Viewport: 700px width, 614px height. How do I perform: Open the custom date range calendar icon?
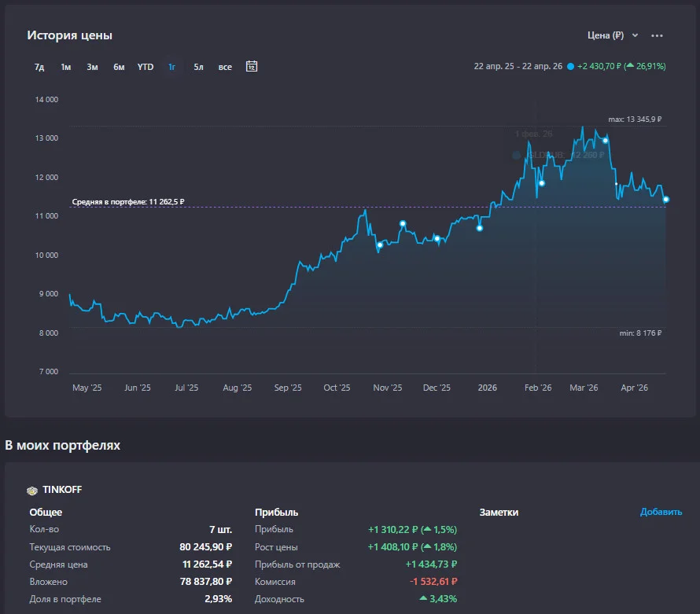pyautogui.click(x=252, y=67)
